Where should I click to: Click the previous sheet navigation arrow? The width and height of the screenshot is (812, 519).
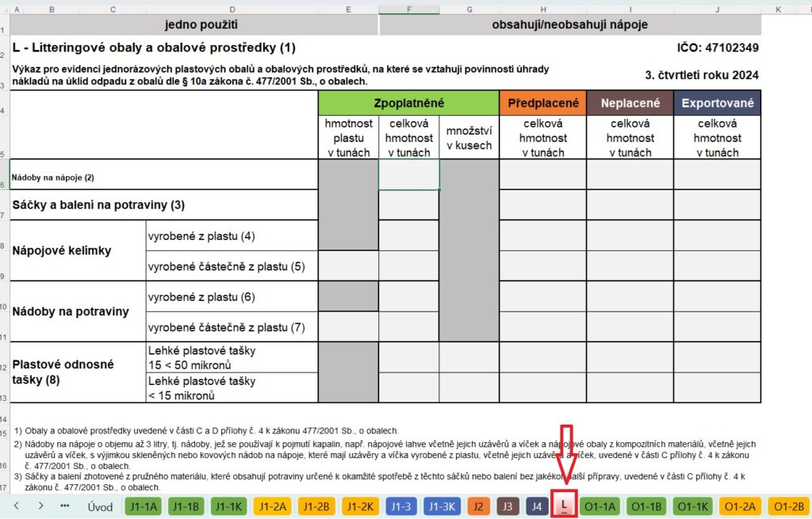(x=16, y=506)
